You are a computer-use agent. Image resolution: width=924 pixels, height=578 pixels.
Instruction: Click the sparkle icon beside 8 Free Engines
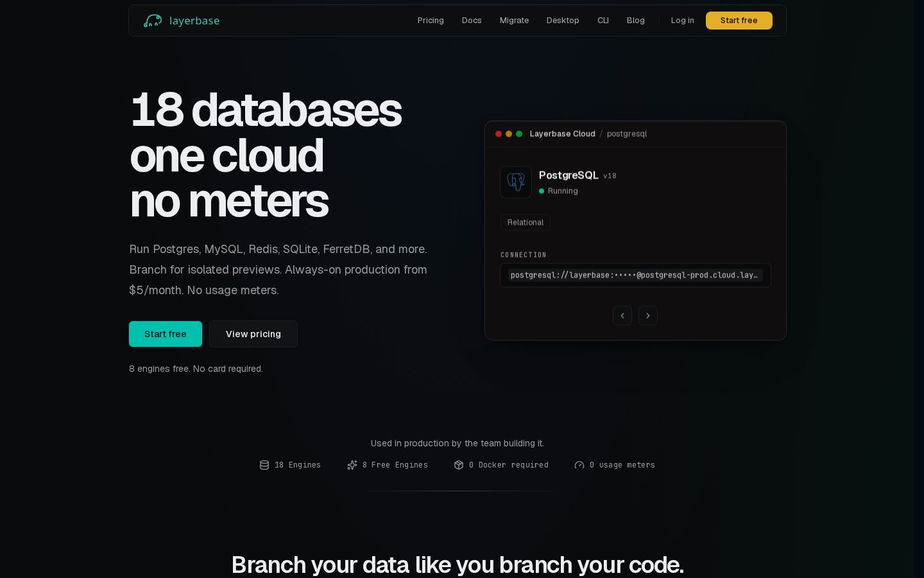tap(352, 465)
